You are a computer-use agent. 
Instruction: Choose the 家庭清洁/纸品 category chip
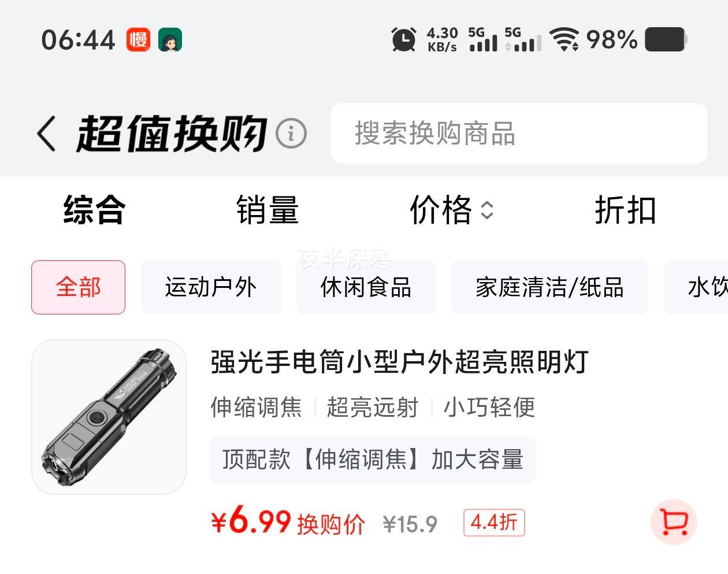coord(549,287)
